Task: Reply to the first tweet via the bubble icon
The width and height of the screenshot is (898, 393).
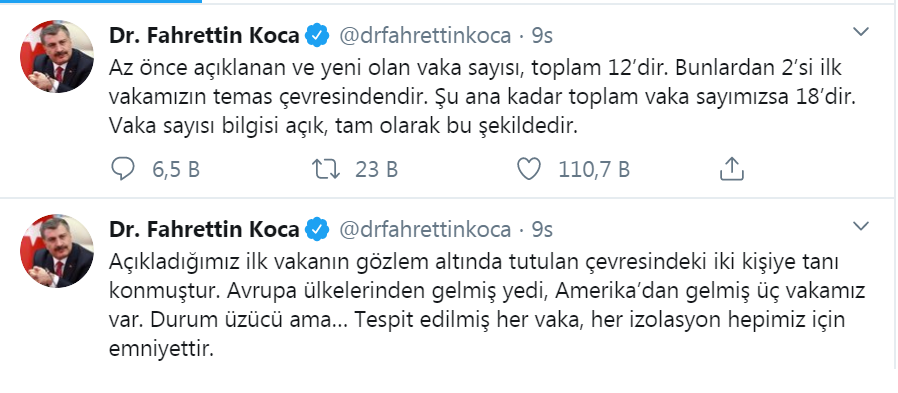Action: coord(122,169)
